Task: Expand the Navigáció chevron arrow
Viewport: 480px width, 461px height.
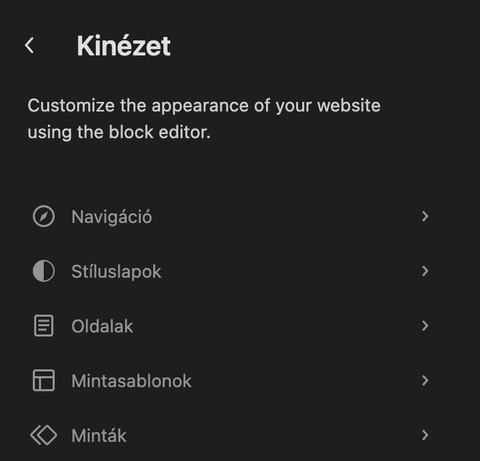Action: coord(425,216)
